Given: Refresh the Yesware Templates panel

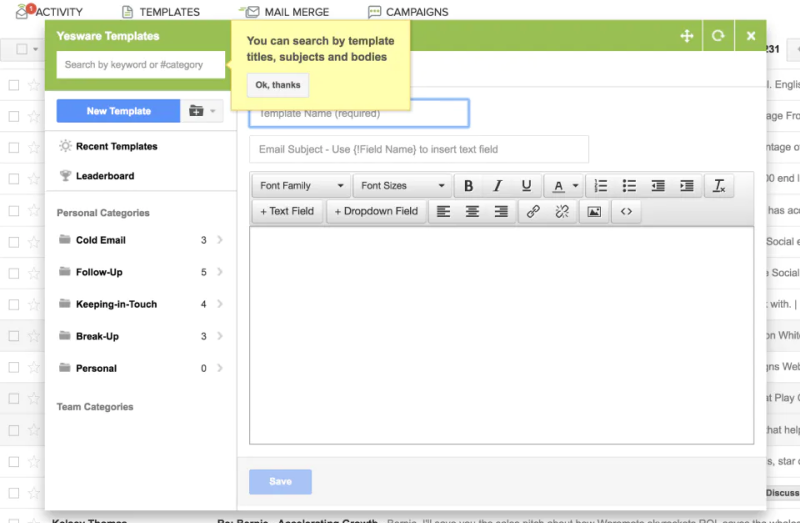Looking at the screenshot, I should [x=718, y=36].
